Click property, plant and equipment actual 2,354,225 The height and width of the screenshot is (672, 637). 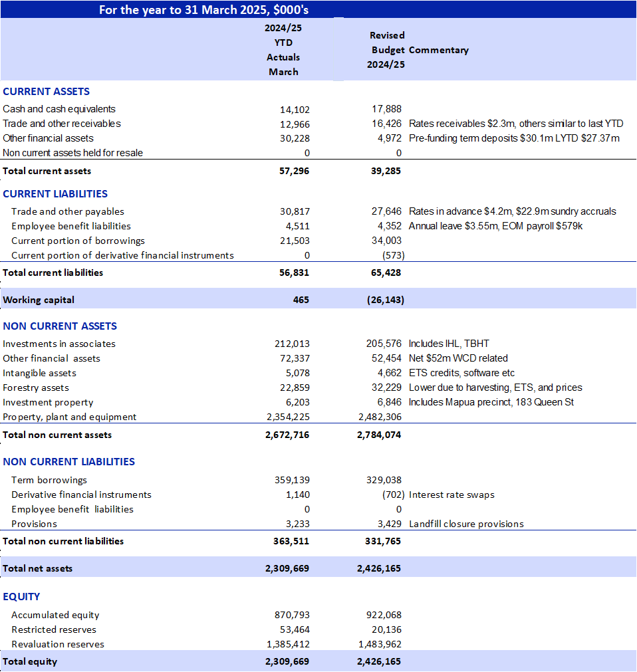coord(288,417)
